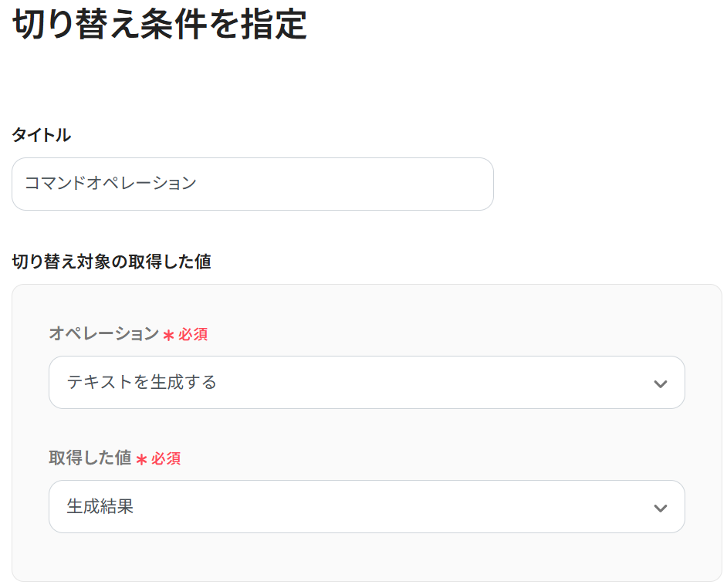Open the 生成結果 value dropdown

(x=367, y=506)
